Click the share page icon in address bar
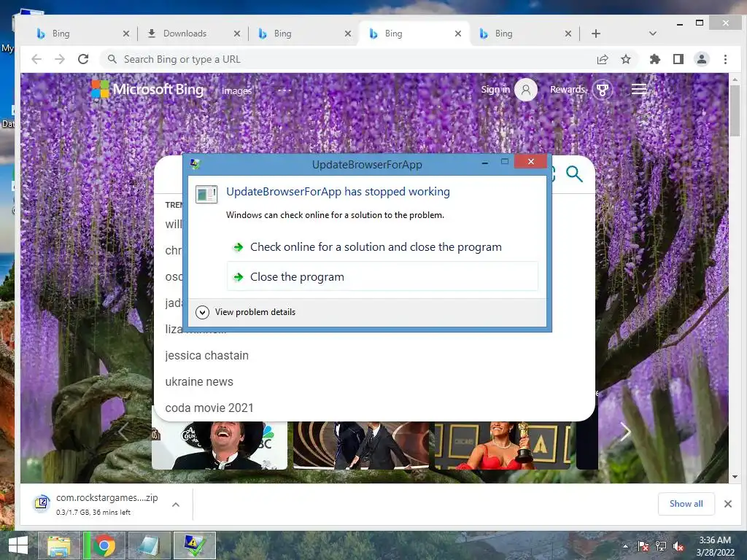The image size is (747, 560). (603, 59)
